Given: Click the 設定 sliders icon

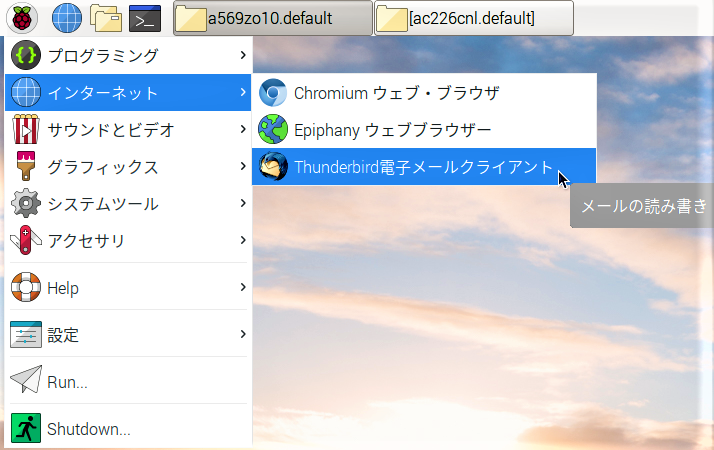Looking at the screenshot, I should point(26,334).
